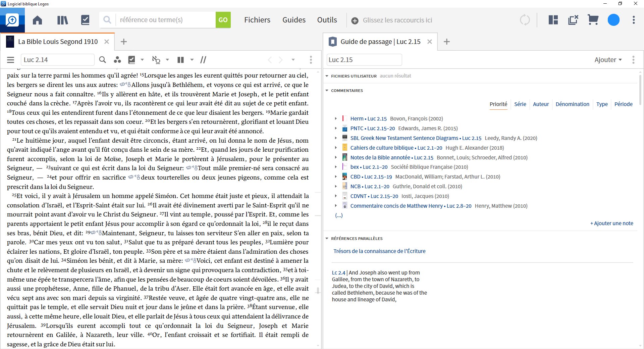The width and height of the screenshot is (644, 349).
Task: Open the user account avatar
Action: tap(613, 20)
